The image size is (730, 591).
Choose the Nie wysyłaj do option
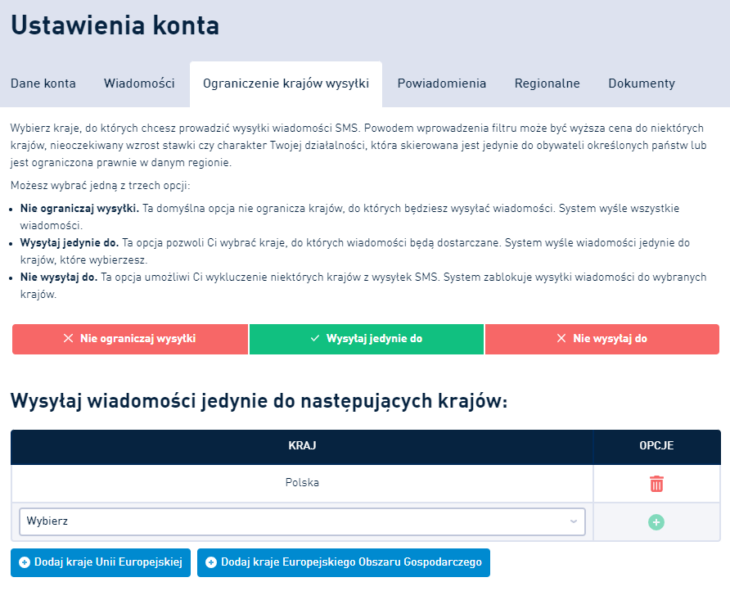click(602, 339)
